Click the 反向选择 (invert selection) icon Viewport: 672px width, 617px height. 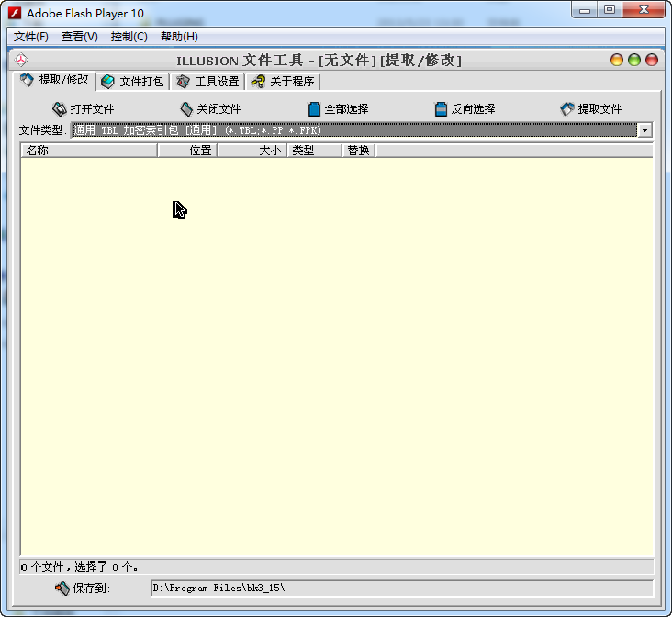(x=441, y=109)
